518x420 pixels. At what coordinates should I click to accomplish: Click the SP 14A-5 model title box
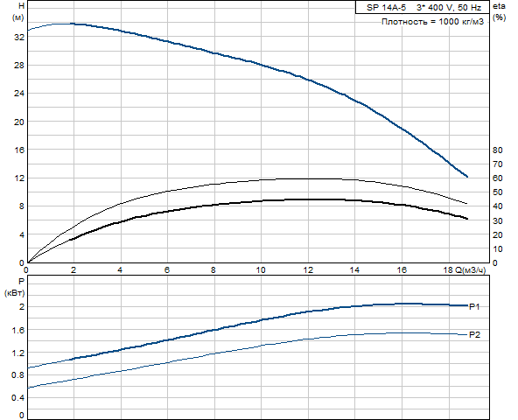pyautogui.click(x=423, y=7)
